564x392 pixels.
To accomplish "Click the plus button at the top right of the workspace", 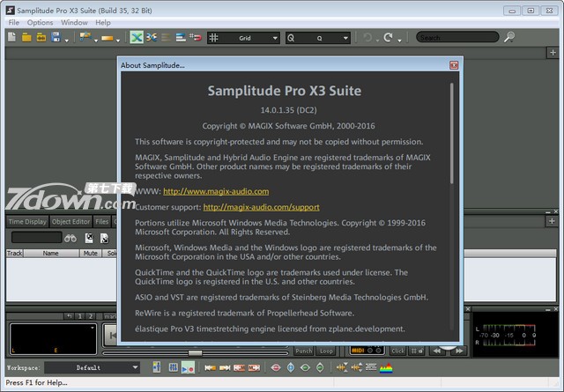I will 553,53.
